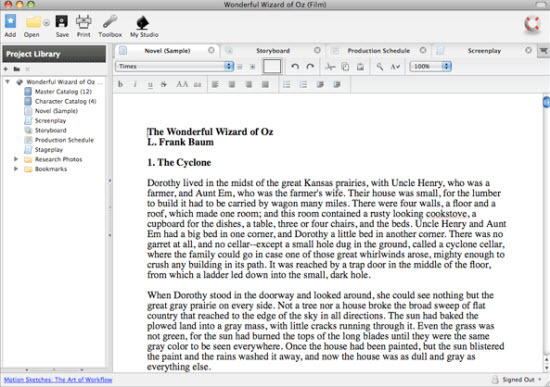Open the Times font dropdown
550x387 pixels.
click(x=174, y=66)
